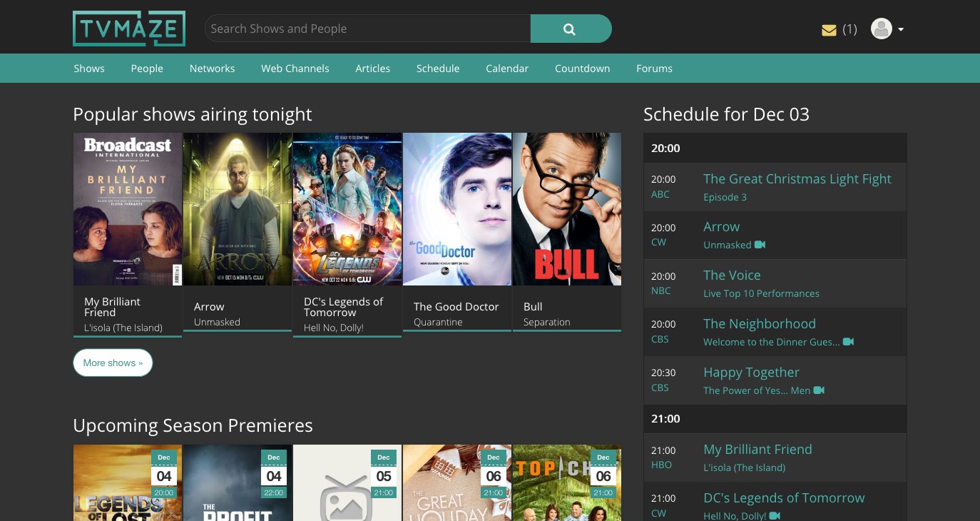Open The Great Holiday premiere thumbnail
The height and width of the screenshot is (521, 980).
457,483
